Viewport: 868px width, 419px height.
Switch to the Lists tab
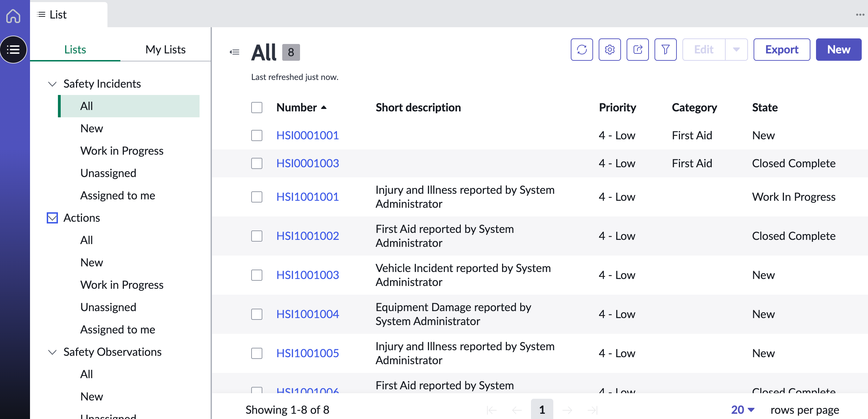(x=75, y=50)
